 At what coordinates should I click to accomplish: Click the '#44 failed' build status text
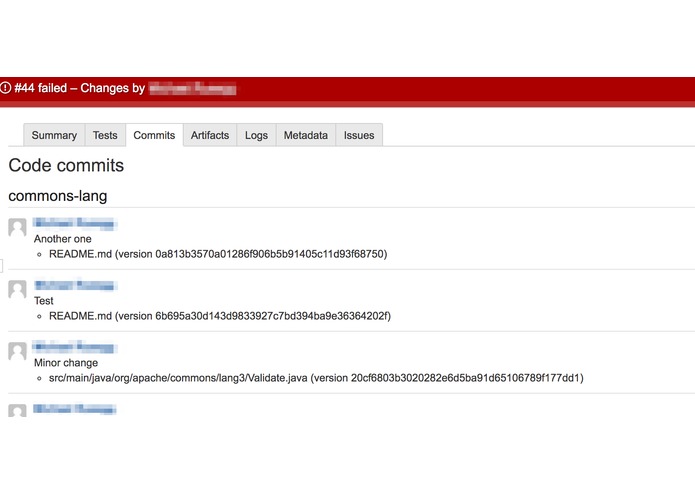pyautogui.click(x=40, y=88)
